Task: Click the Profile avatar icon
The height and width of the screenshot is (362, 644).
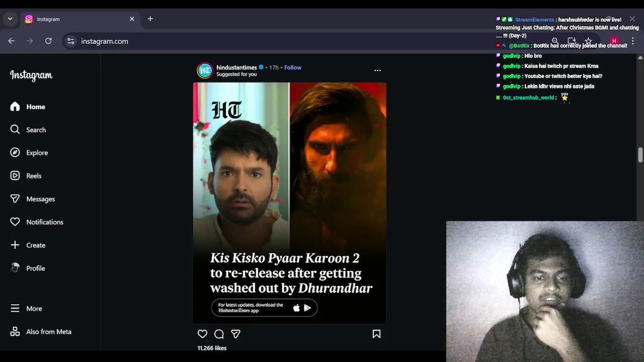Action: [x=15, y=268]
